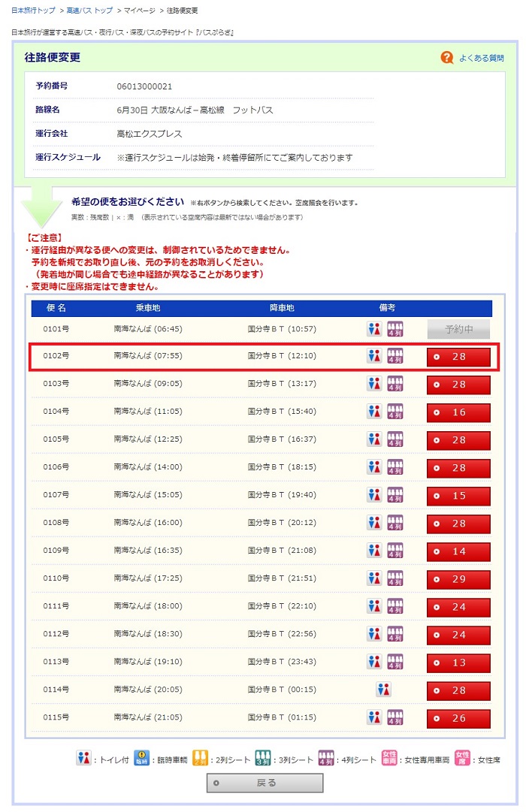Click the 3列シート legend icon
526x812 pixels.
(264, 759)
